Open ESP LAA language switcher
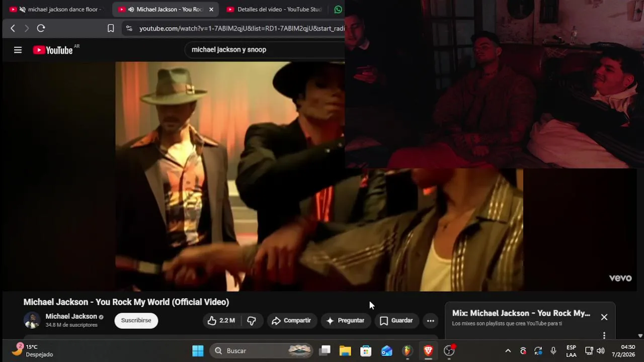Screen dimensions: 644x362 [x=571, y=350]
